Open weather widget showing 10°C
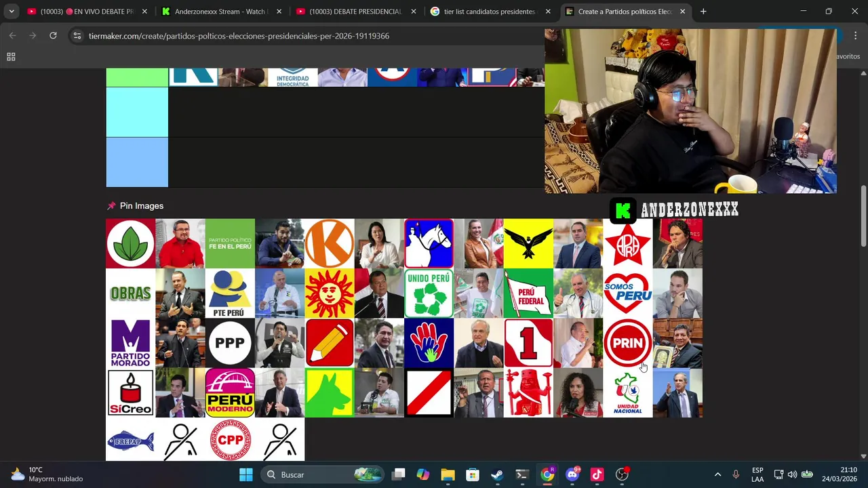 coord(47,474)
